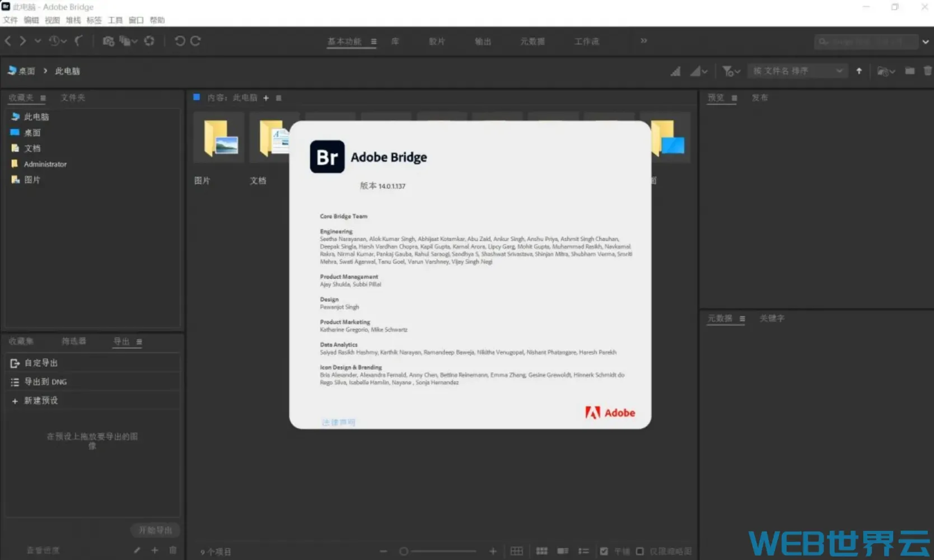The width and height of the screenshot is (934, 560).
Task: Select 图片 in favorites
Action: tap(32, 180)
